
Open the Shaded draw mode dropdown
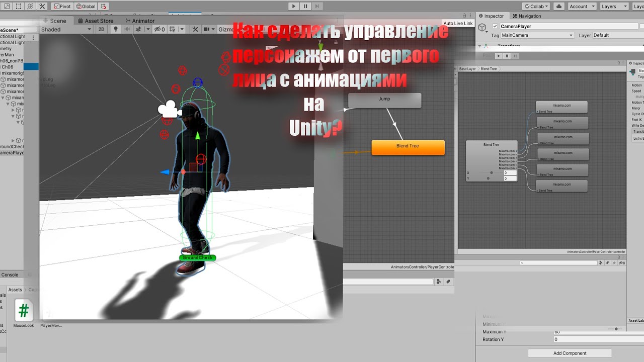coord(66,29)
